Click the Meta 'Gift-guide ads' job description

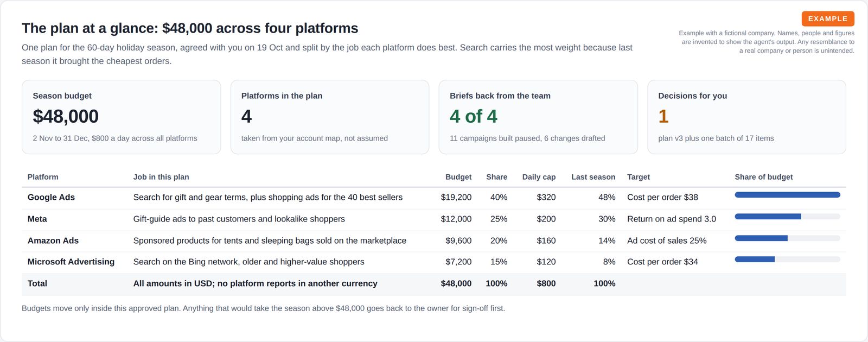pyautogui.click(x=239, y=219)
